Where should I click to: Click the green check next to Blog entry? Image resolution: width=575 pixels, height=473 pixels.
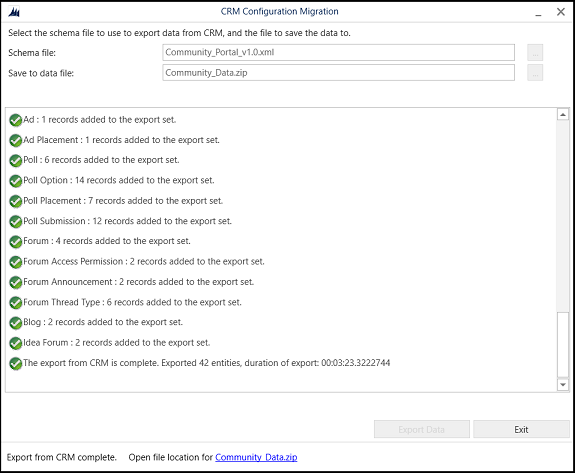pos(16,323)
